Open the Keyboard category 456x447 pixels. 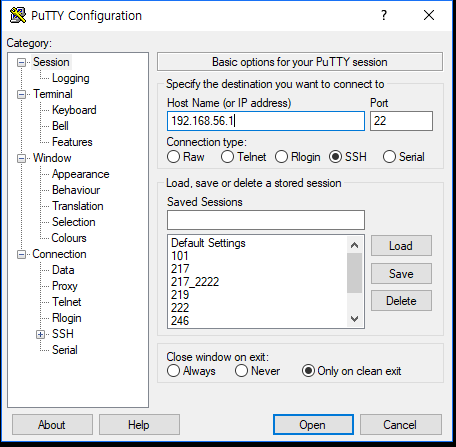[74, 110]
